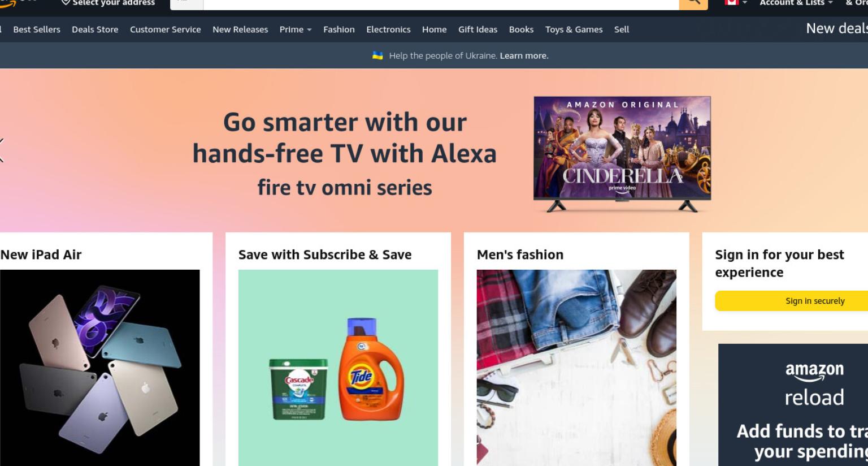The height and width of the screenshot is (466, 868).
Task: Expand the Prime dropdown menu
Action: (296, 29)
